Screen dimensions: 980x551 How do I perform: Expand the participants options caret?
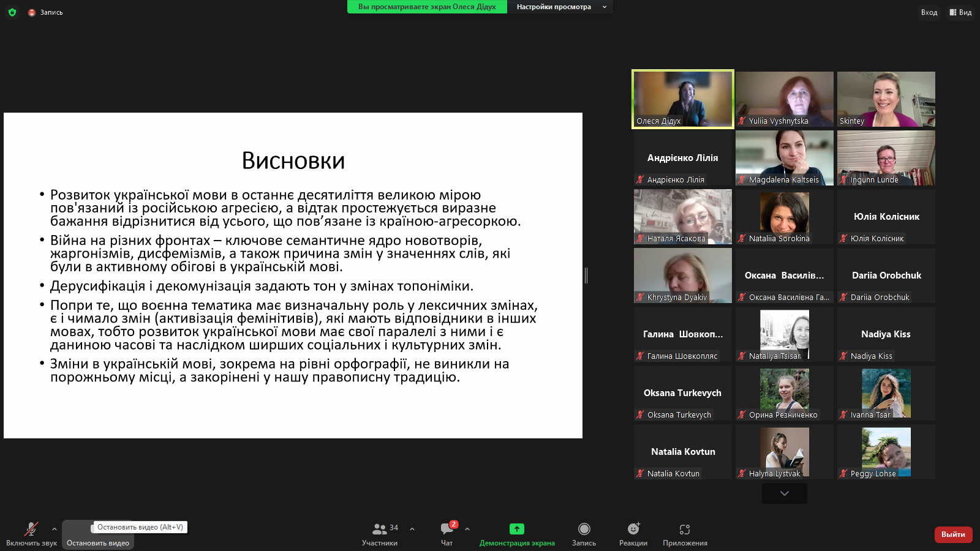(x=412, y=529)
